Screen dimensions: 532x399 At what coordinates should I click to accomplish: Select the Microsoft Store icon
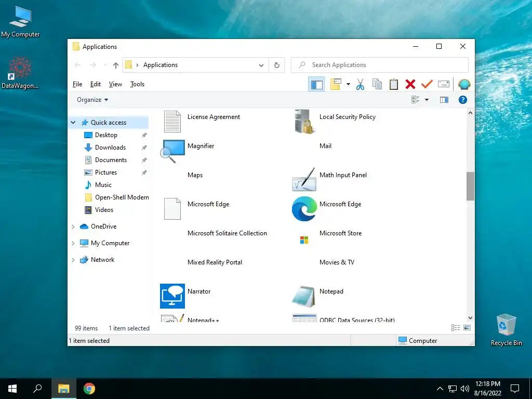pos(304,240)
